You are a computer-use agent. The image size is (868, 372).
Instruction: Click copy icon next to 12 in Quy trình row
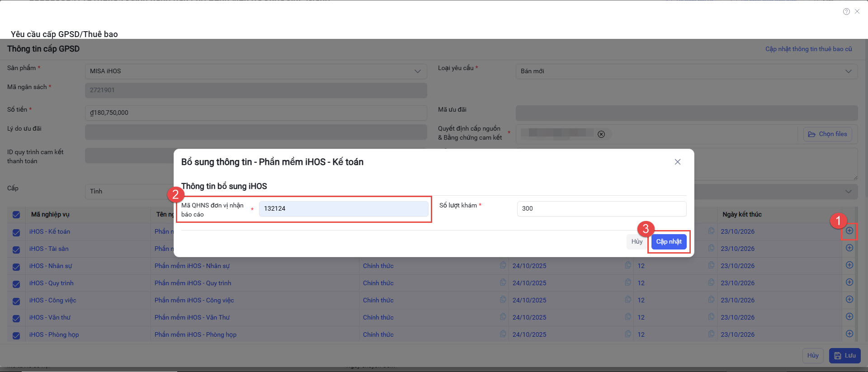click(x=711, y=283)
